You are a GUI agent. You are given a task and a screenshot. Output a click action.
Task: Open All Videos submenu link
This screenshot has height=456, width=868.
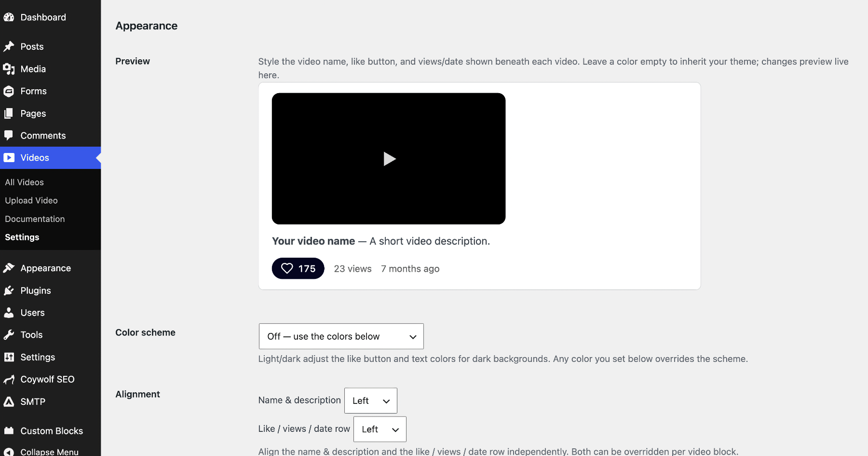[24, 182]
